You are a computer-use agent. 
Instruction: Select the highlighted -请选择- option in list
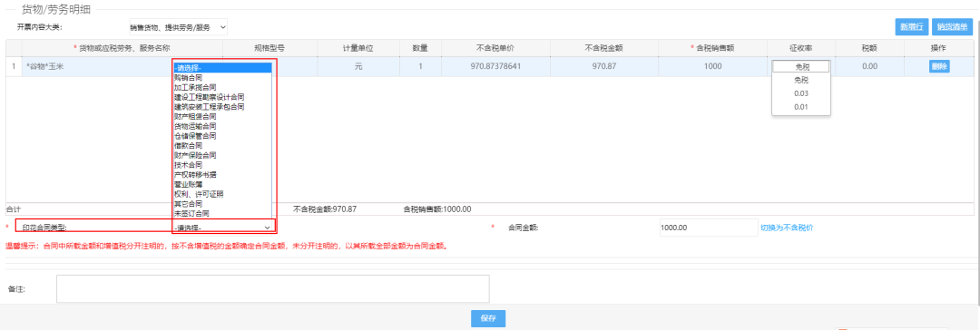pyautogui.click(x=222, y=67)
